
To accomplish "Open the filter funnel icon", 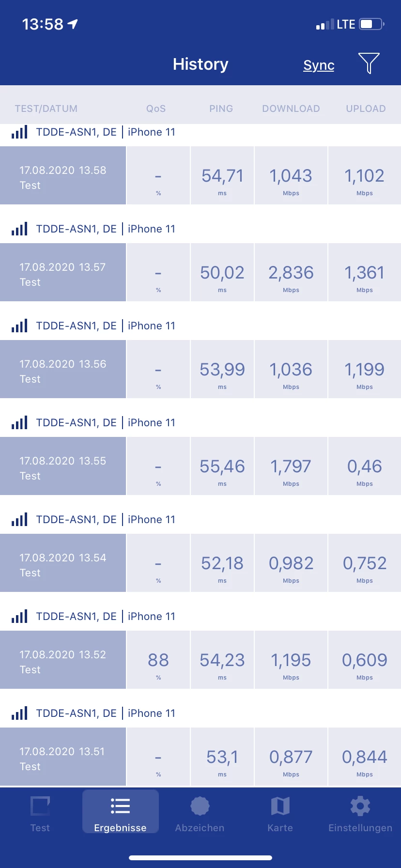I will (x=369, y=63).
